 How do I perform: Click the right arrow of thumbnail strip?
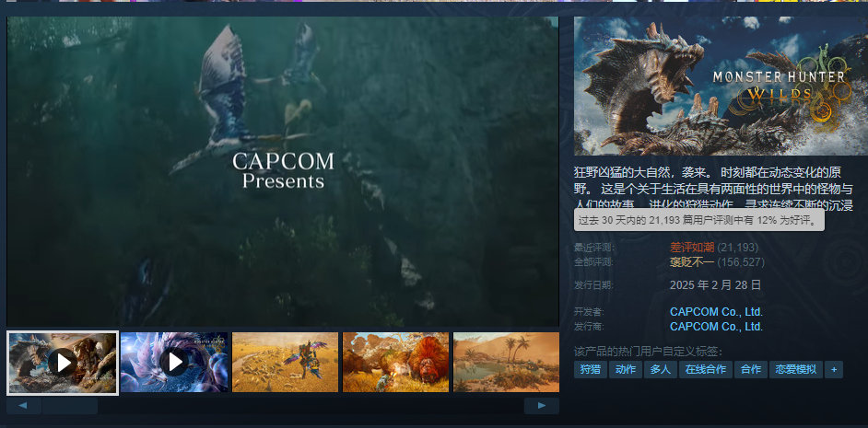pyautogui.click(x=542, y=406)
